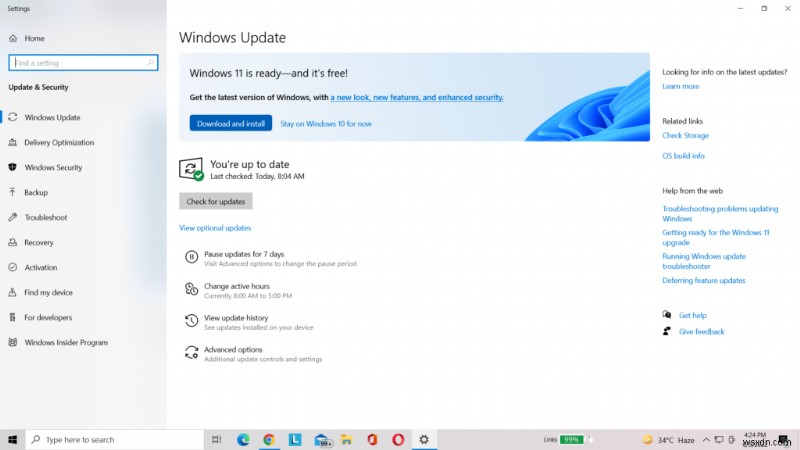
Task: Open Running Windows update troubleshooter link
Action: 704,261
